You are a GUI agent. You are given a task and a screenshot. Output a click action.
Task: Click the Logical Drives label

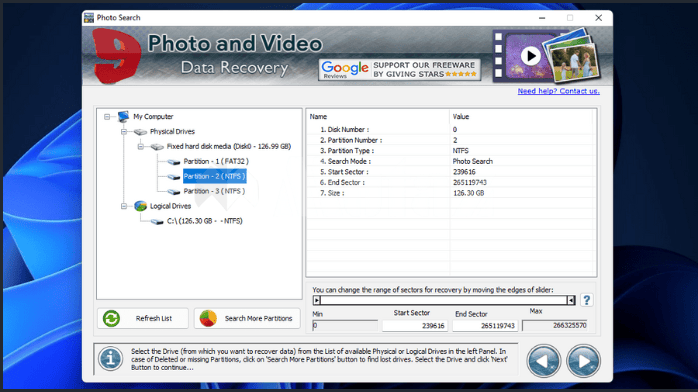[x=170, y=206]
